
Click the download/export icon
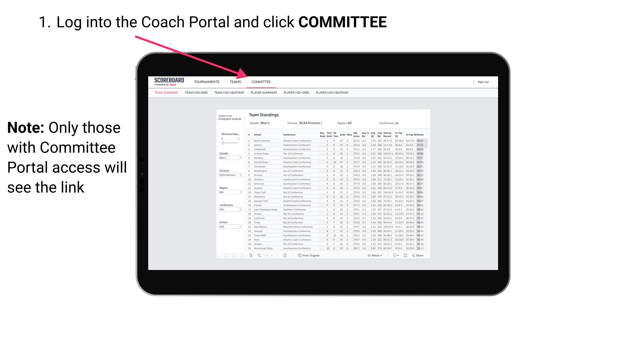tap(393, 256)
